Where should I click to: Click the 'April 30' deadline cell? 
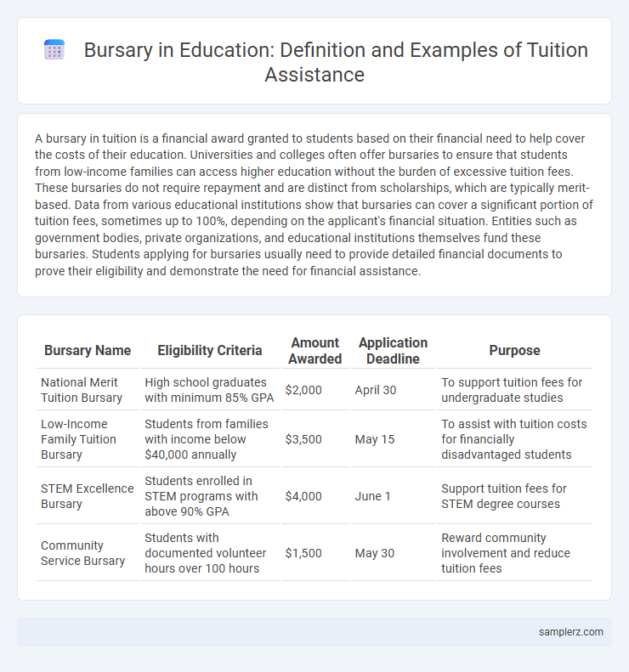393,390
